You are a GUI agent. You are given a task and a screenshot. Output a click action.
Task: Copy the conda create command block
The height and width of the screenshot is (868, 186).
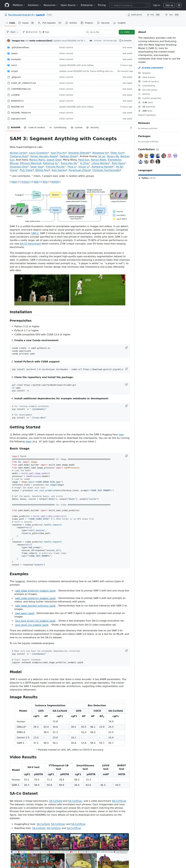click(x=127, y=348)
